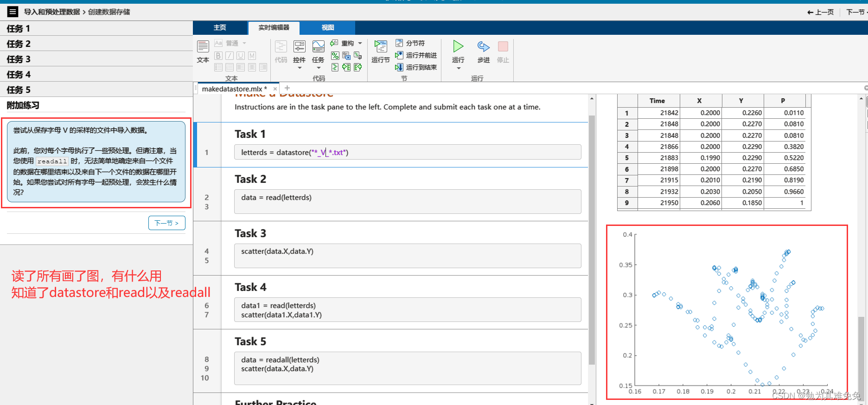Select table cell 21842 in row 1
The image size is (868, 405).
658,113
